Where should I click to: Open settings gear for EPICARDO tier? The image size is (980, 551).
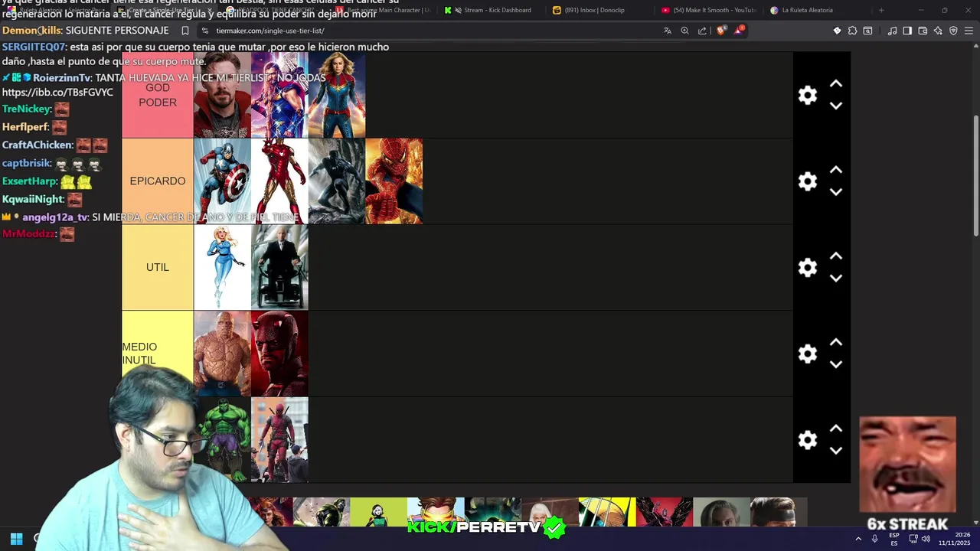point(808,181)
